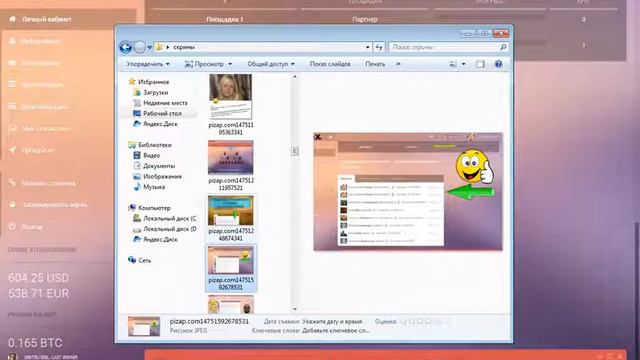Open the Общий доступ menu

(x=271, y=64)
